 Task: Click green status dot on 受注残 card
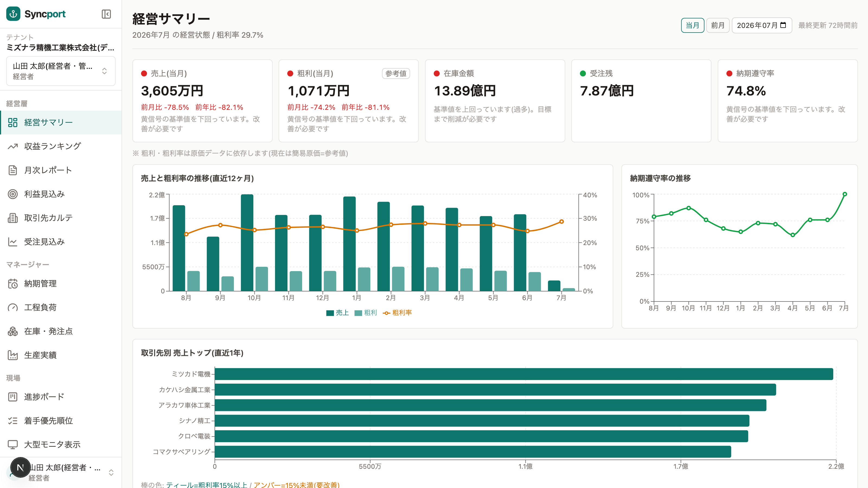[583, 73]
